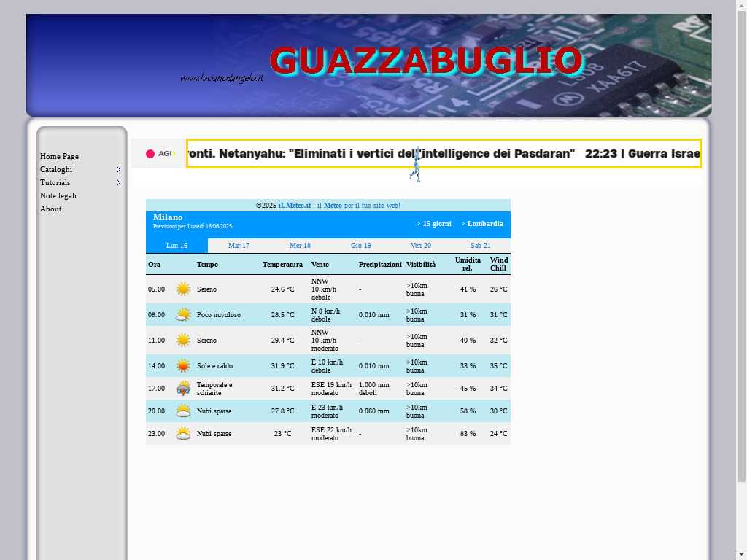The image size is (747, 560).
Task: Switch to the Gio 19 tab
Action: click(x=361, y=246)
